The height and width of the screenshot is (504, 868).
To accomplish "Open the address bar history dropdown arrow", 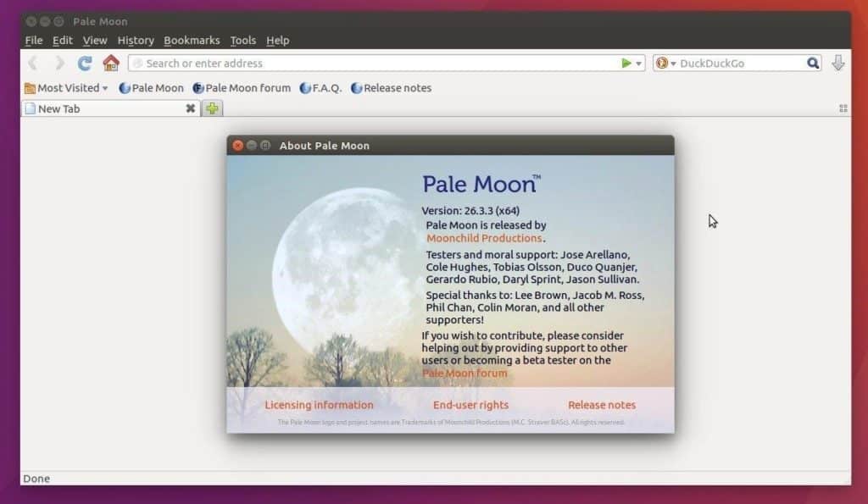I will click(x=638, y=64).
